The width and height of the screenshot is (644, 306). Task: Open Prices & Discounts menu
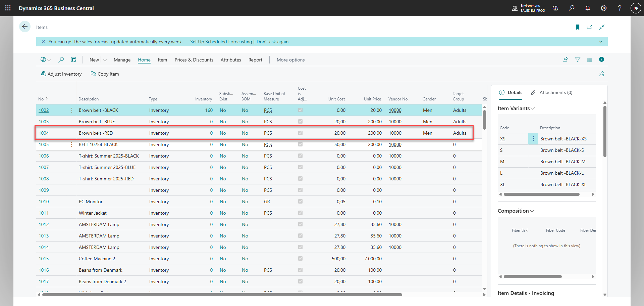[x=194, y=60]
